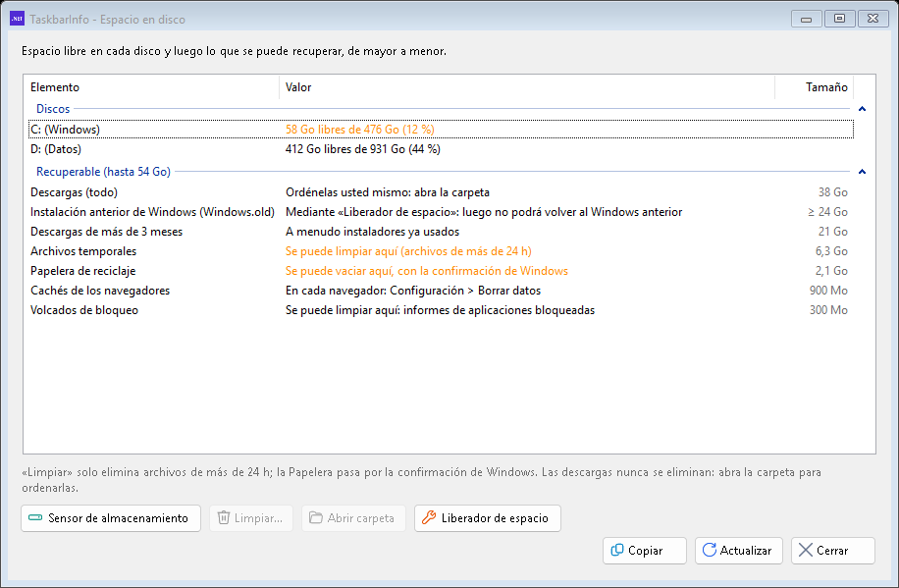This screenshot has height=588, width=899.
Task: Select the Archivos temporales row
Action: 441,250
